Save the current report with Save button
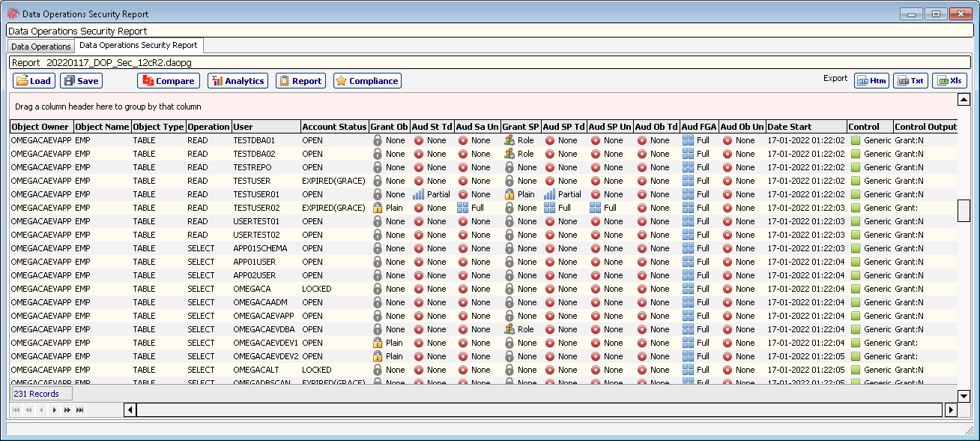 coord(81,81)
